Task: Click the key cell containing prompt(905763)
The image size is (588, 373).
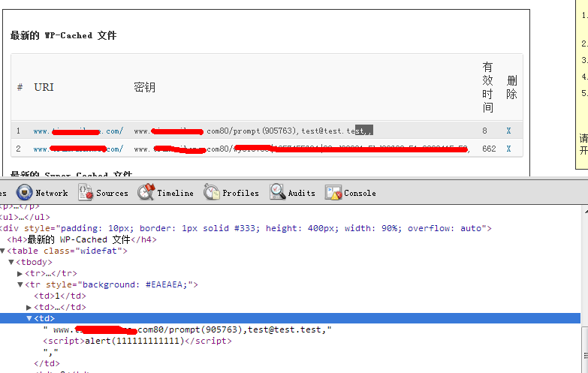Action: coord(254,131)
